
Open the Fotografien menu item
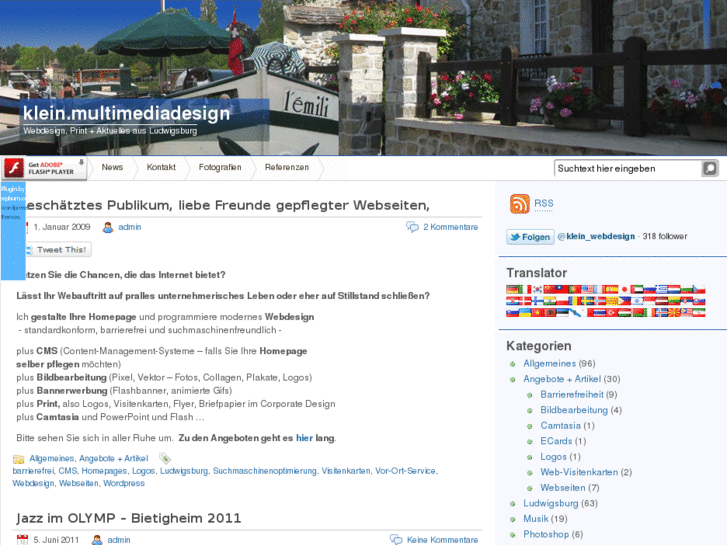220,167
